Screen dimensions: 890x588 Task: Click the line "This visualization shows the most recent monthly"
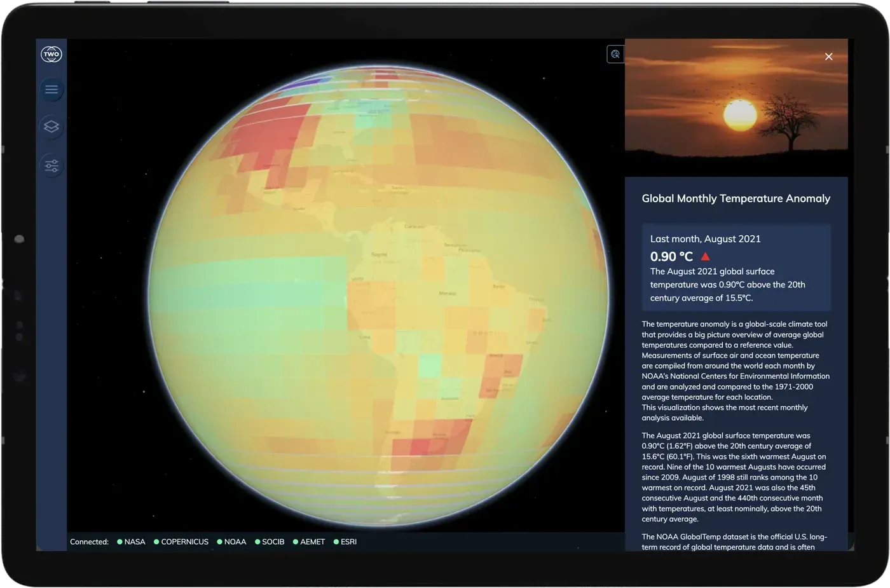coord(725,407)
